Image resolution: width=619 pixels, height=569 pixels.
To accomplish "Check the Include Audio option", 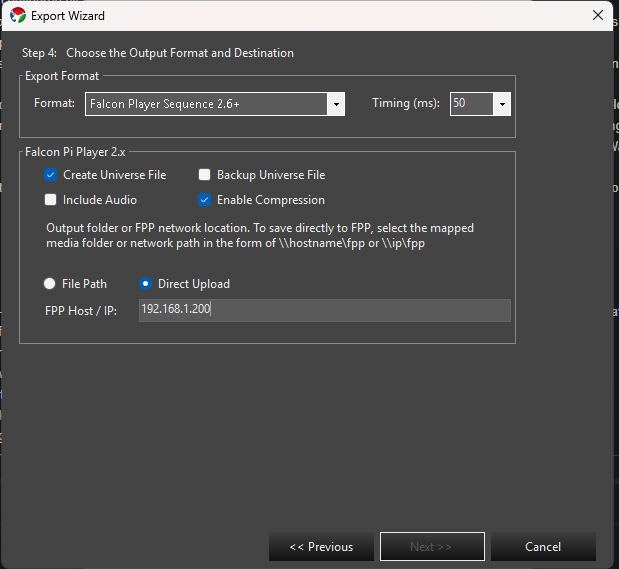I will pyautogui.click(x=51, y=199).
